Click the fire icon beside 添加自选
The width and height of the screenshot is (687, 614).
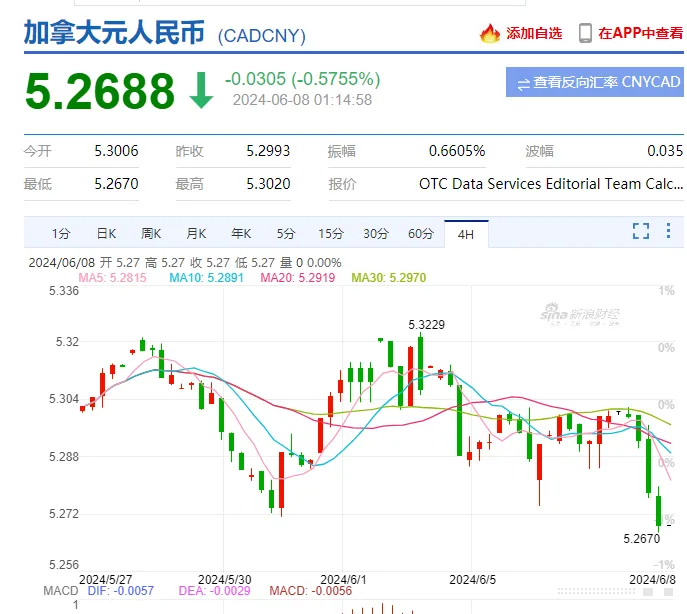coord(490,33)
